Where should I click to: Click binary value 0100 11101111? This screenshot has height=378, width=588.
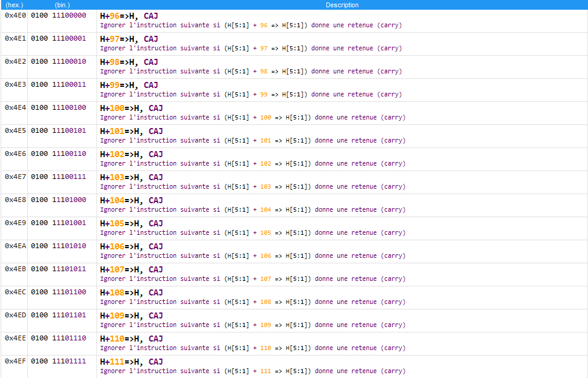pos(58,361)
